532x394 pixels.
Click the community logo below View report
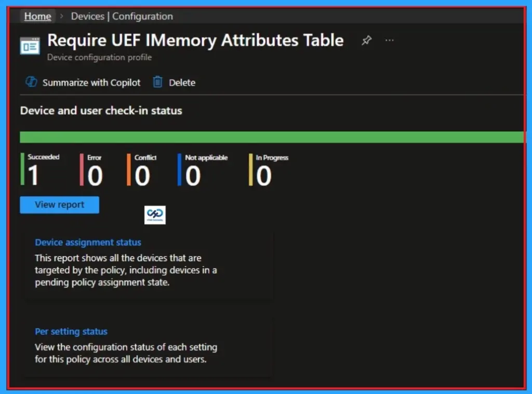point(154,215)
